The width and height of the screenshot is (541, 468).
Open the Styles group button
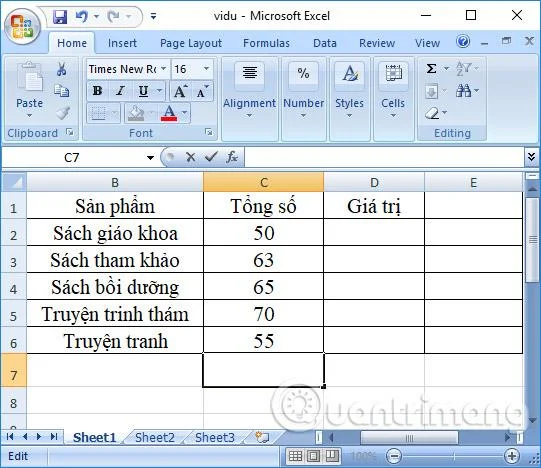click(350, 90)
